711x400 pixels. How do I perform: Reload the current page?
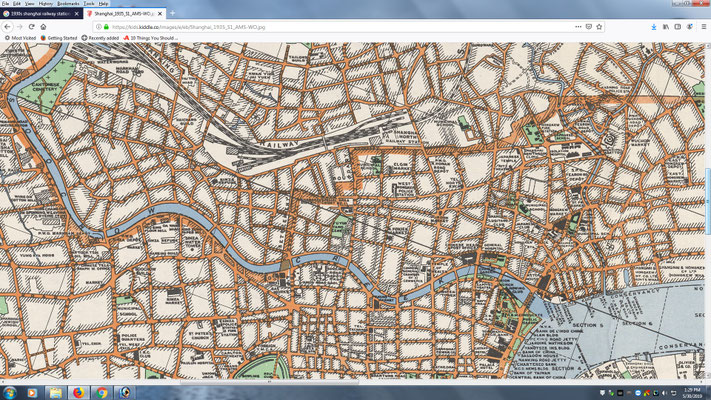31,27
